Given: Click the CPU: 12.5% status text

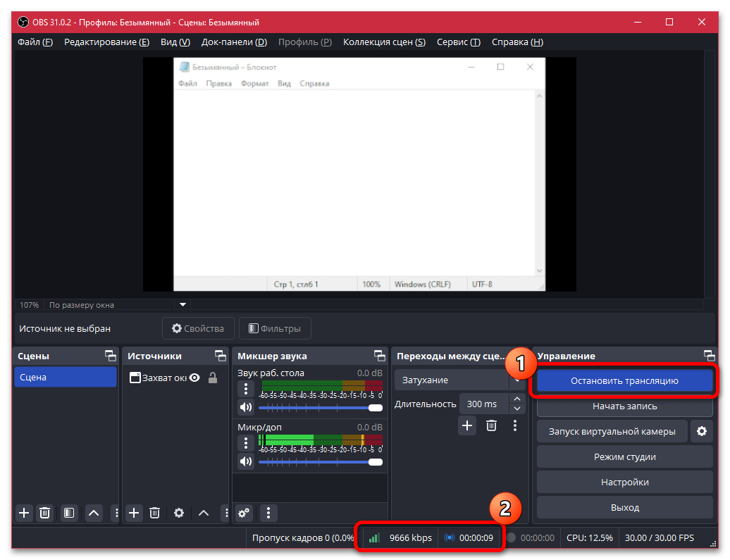Looking at the screenshot, I should 589,538.
